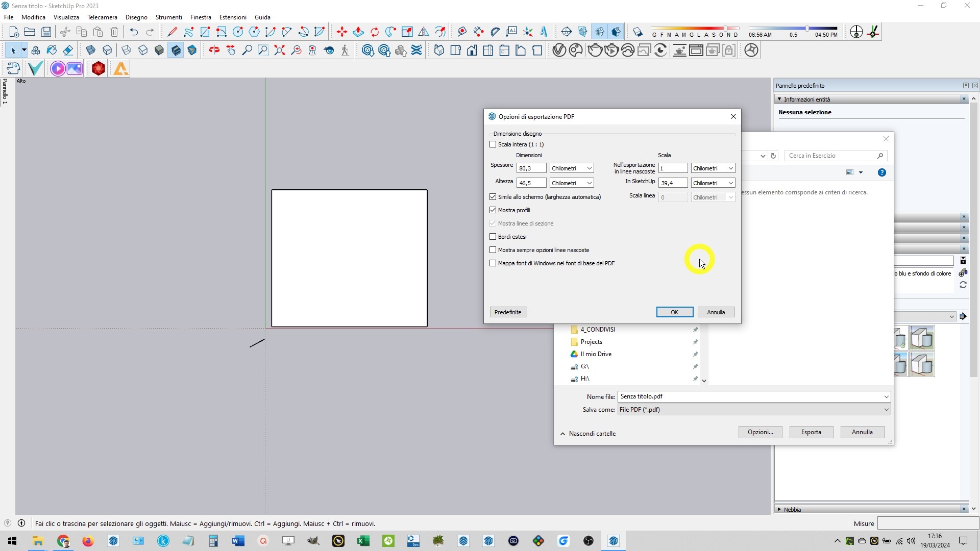Select the Move tool with red arrows
Viewport: 980px width, 551px height.
341,32
